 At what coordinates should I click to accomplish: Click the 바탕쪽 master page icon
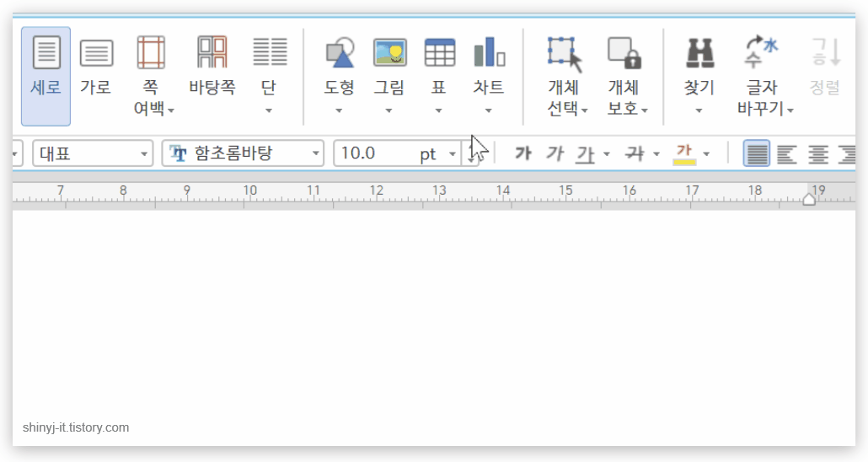click(x=212, y=52)
